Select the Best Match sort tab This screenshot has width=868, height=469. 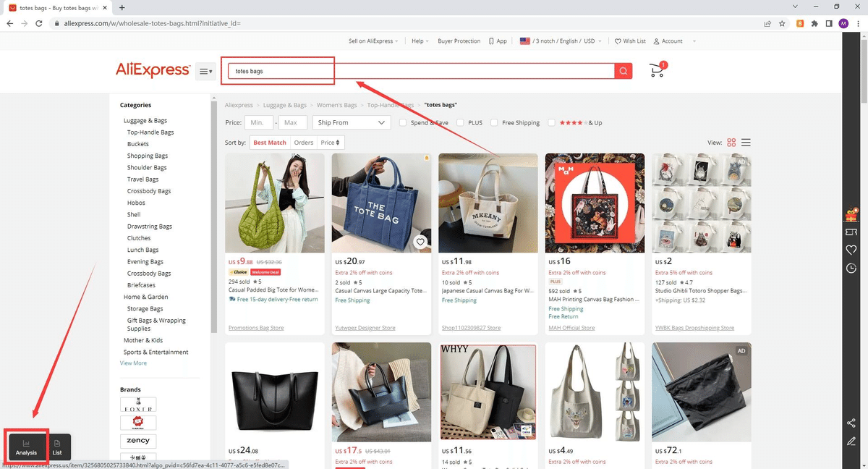269,143
